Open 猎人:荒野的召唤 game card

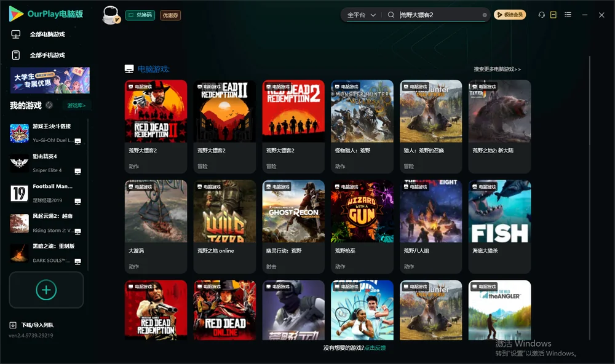(x=430, y=126)
